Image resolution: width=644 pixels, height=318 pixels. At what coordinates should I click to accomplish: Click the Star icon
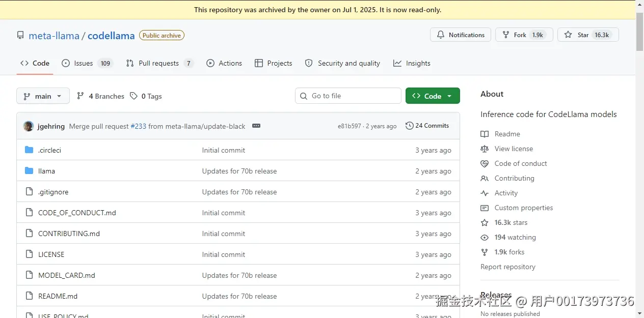click(x=568, y=35)
